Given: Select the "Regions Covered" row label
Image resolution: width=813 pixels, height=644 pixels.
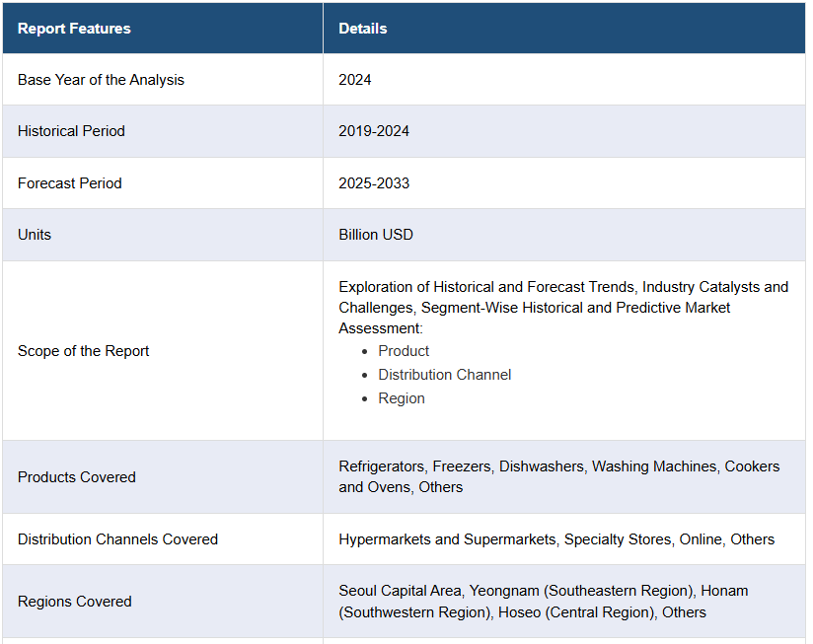Looking at the screenshot, I should click(75, 602).
